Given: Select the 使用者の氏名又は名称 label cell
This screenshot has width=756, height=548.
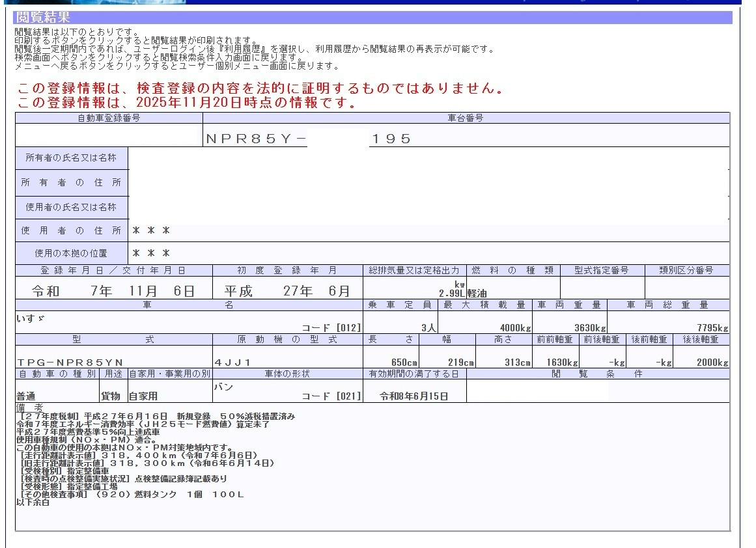Looking at the screenshot, I should 71,207.
